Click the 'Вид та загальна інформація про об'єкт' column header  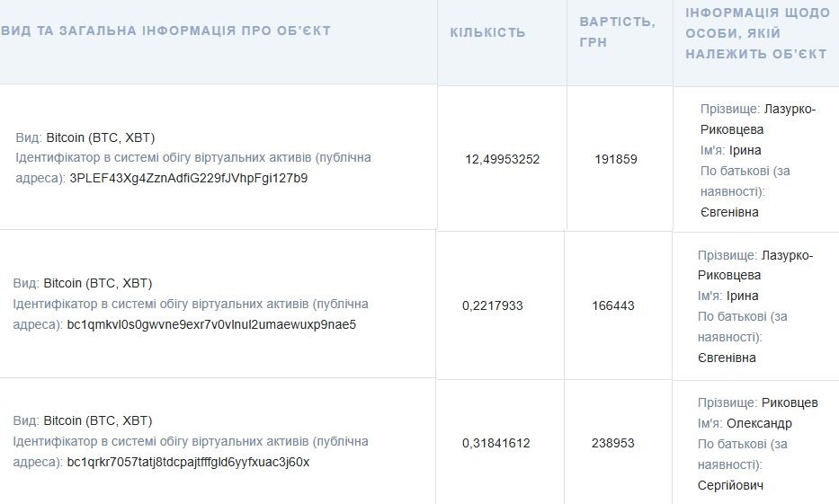pyautogui.click(x=166, y=31)
